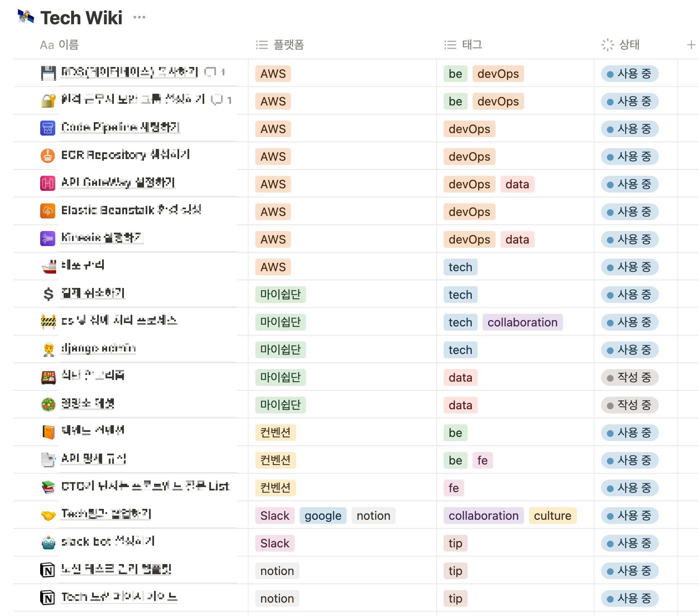Open the 태그 column header menu

463,45
